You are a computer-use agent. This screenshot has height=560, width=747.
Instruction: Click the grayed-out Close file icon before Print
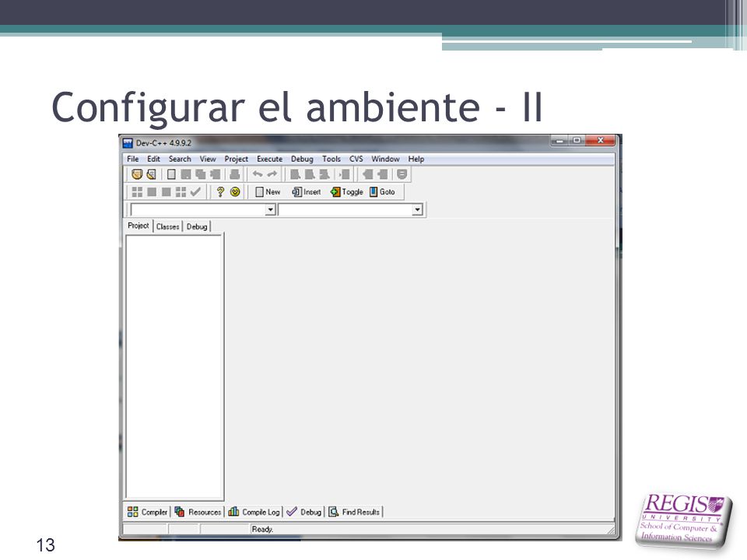coord(216,174)
